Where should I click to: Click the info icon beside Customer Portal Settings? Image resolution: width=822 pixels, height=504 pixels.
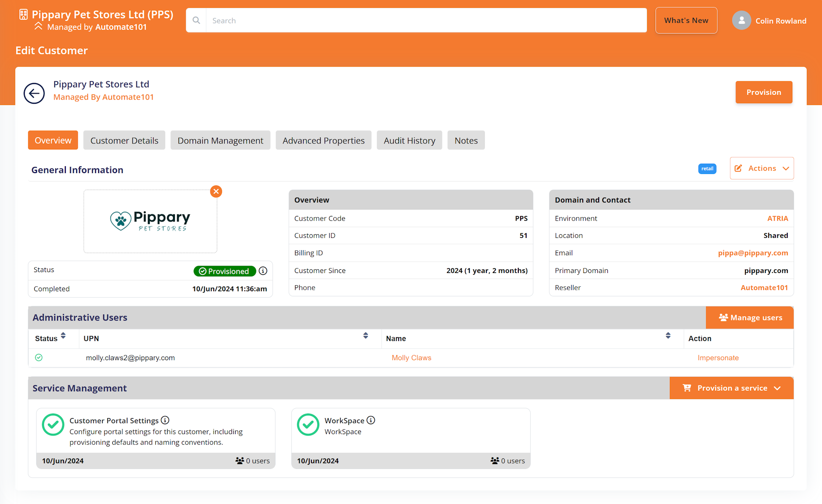pos(165,420)
